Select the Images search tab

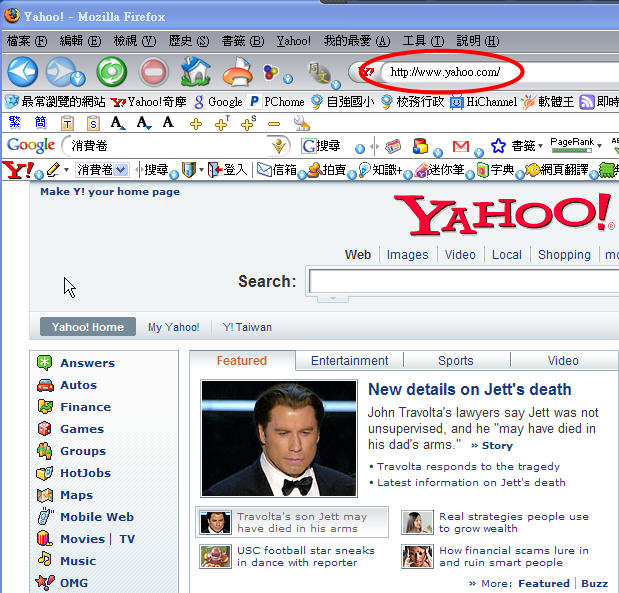tap(407, 255)
